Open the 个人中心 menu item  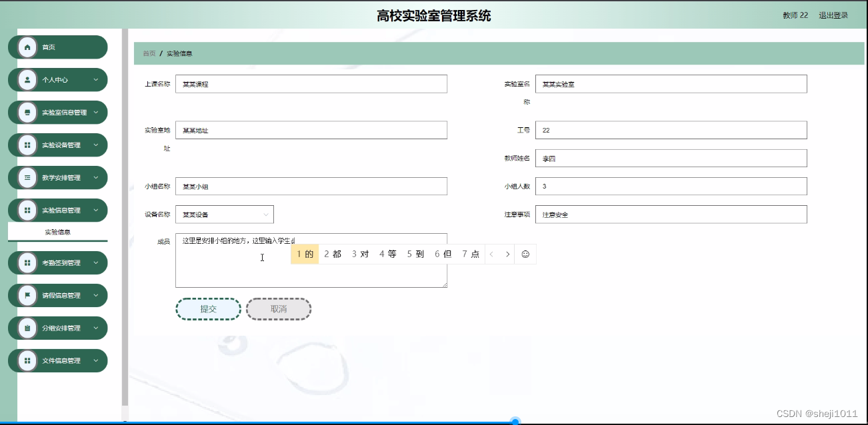(x=57, y=79)
